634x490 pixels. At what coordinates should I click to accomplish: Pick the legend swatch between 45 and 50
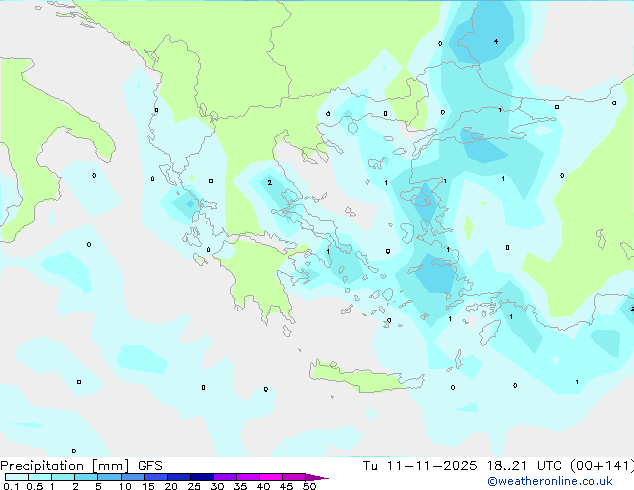click(294, 477)
